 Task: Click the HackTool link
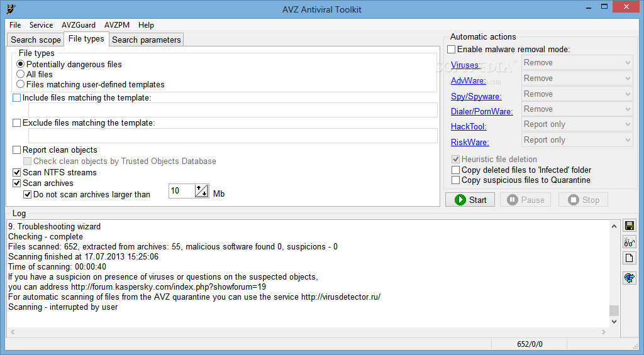coord(469,127)
